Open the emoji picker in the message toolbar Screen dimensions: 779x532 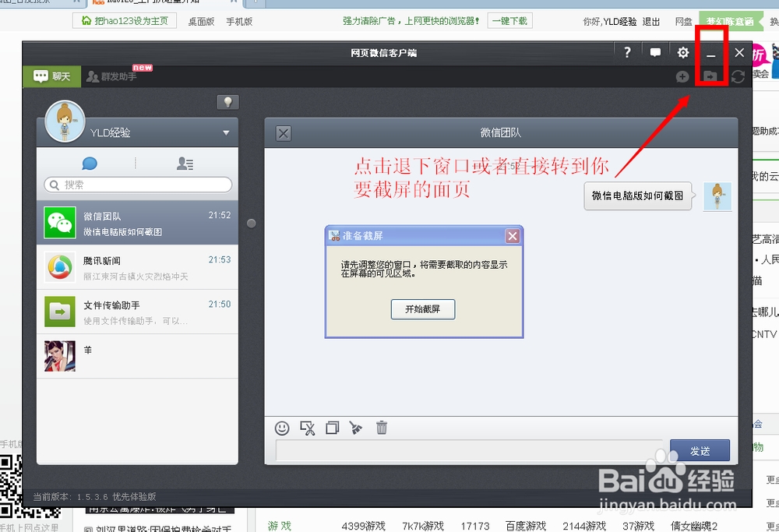tap(282, 428)
